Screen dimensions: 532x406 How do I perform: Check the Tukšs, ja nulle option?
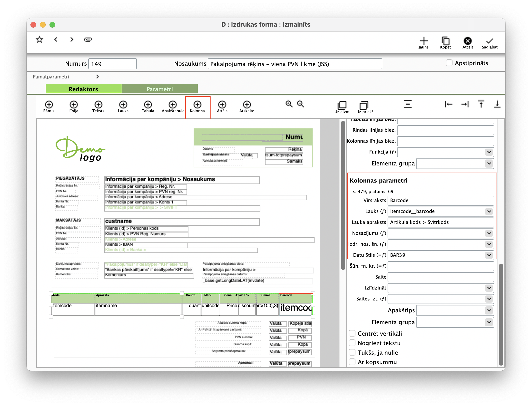352,353
